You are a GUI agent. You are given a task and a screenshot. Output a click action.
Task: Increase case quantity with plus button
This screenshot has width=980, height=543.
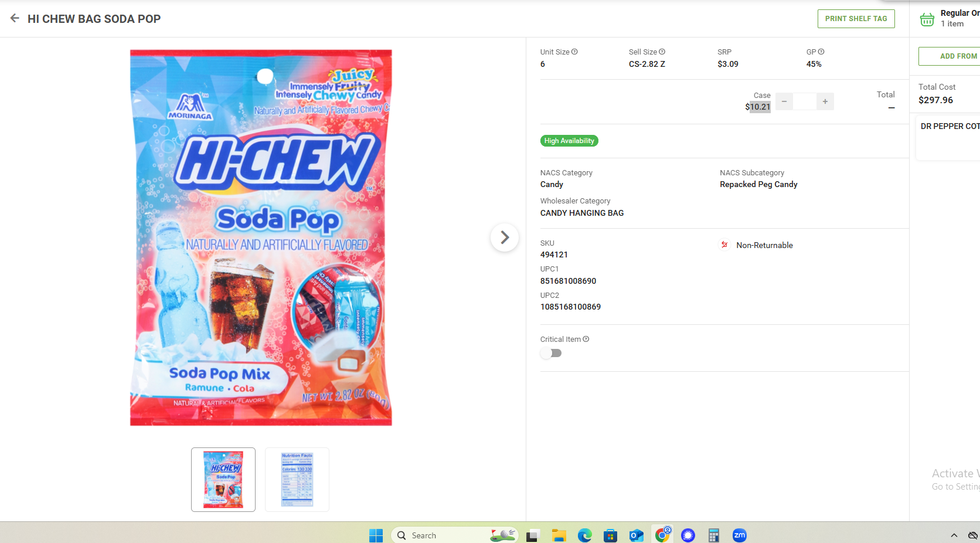click(825, 101)
